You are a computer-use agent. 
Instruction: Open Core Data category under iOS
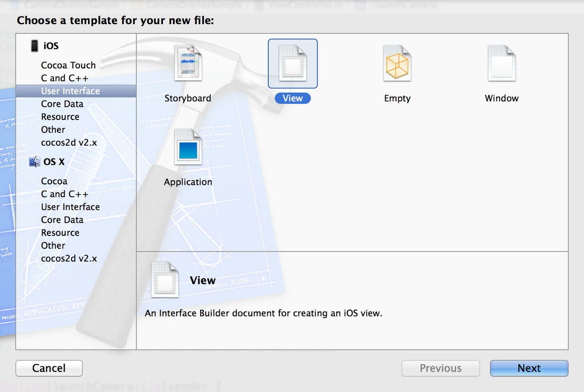coord(62,104)
